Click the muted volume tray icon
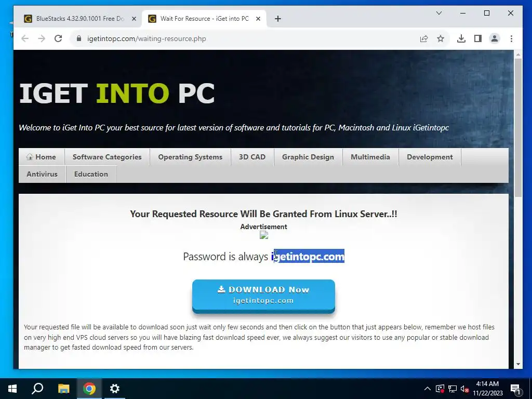This screenshot has height=399, width=532. coord(465,389)
